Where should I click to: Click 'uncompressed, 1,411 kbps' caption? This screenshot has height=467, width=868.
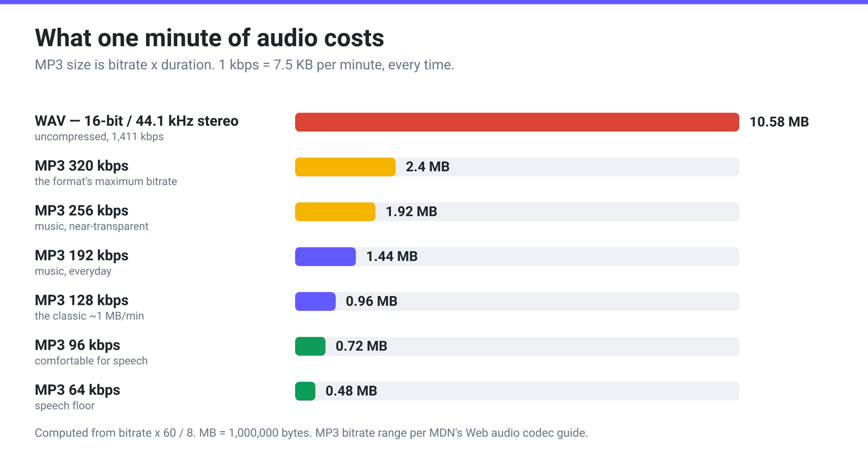click(99, 137)
